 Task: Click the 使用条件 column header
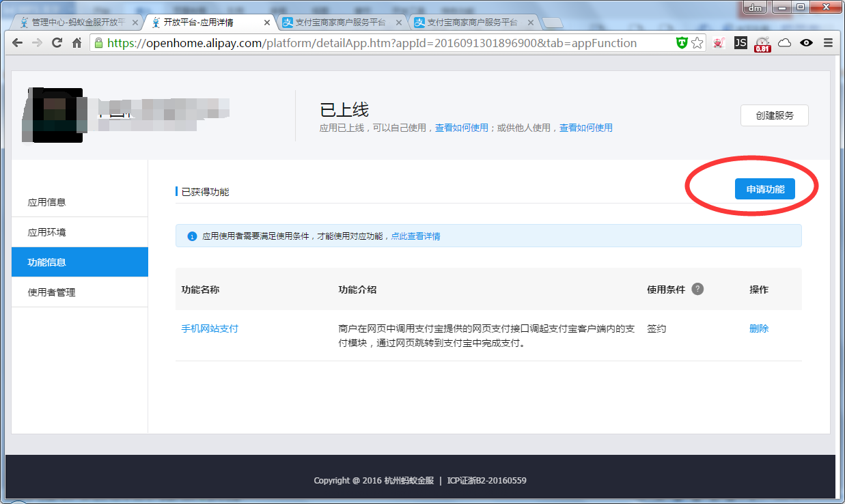tap(666, 290)
